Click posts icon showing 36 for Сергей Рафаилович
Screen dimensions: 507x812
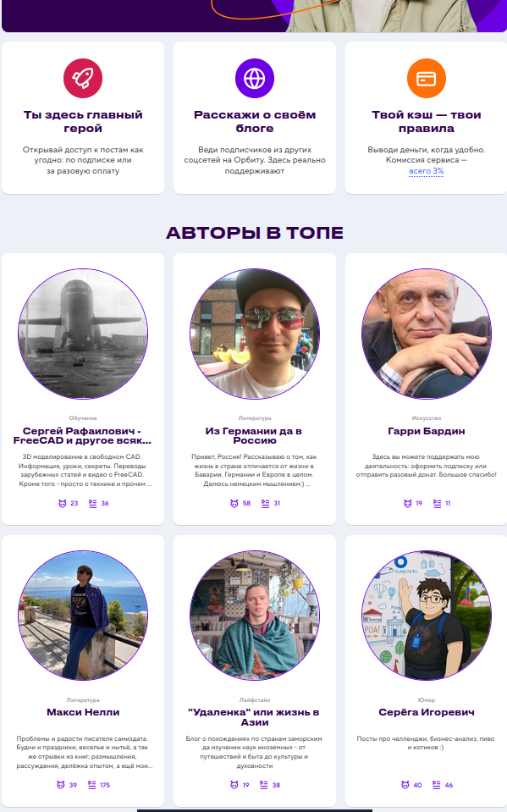point(93,503)
